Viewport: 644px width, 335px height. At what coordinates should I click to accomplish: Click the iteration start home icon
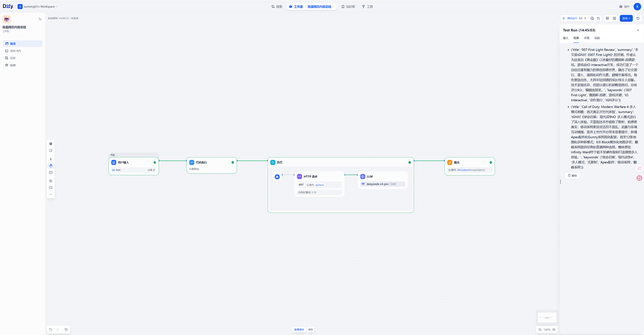[277, 177]
